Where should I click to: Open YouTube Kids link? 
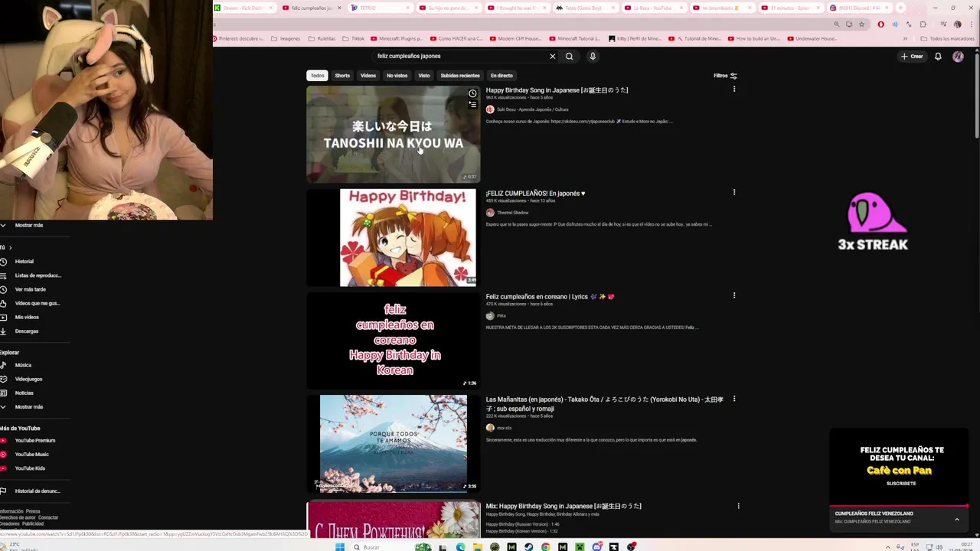30,468
